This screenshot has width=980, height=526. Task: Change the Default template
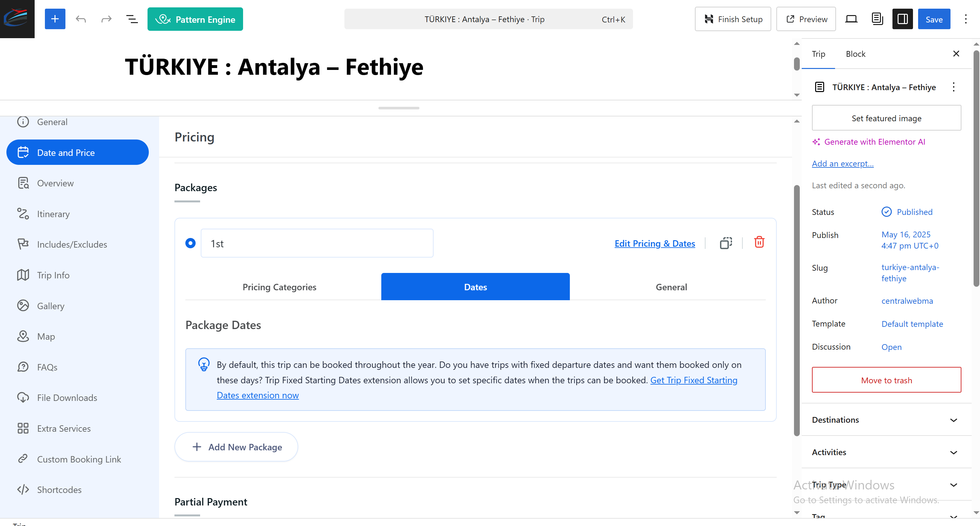tap(912, 324)
